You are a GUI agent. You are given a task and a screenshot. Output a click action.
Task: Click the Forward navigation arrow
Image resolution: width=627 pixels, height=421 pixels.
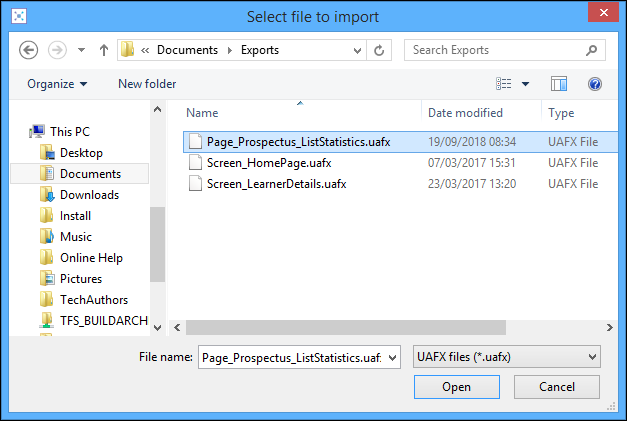(57, 50)
